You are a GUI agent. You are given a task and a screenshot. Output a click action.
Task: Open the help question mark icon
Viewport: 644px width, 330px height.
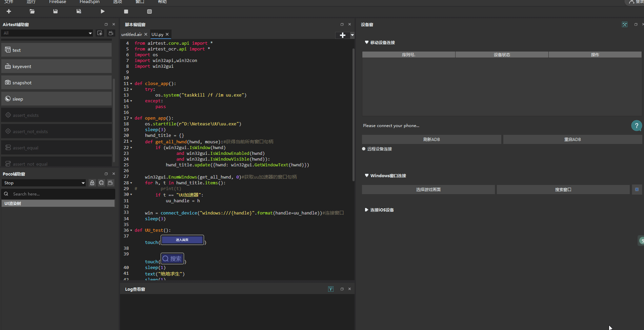point(637,126)
